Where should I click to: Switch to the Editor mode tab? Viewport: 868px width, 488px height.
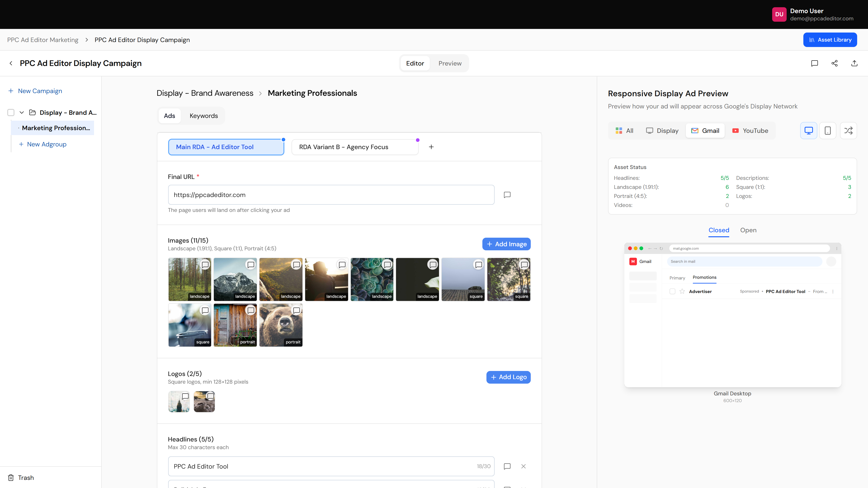click(415, 63)
